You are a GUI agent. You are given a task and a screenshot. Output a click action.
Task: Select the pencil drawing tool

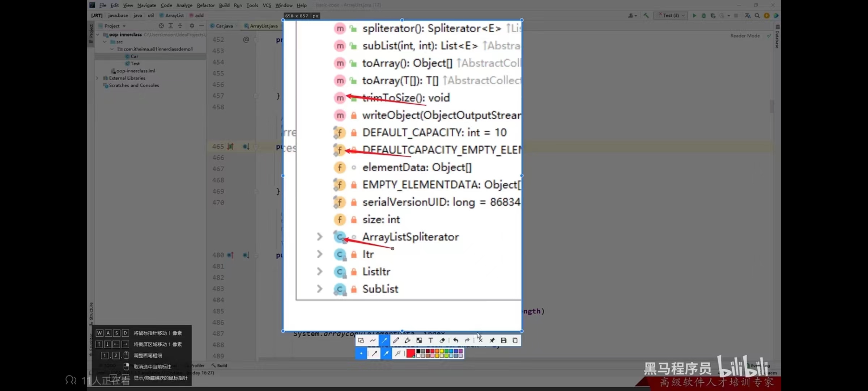[396, 340]
